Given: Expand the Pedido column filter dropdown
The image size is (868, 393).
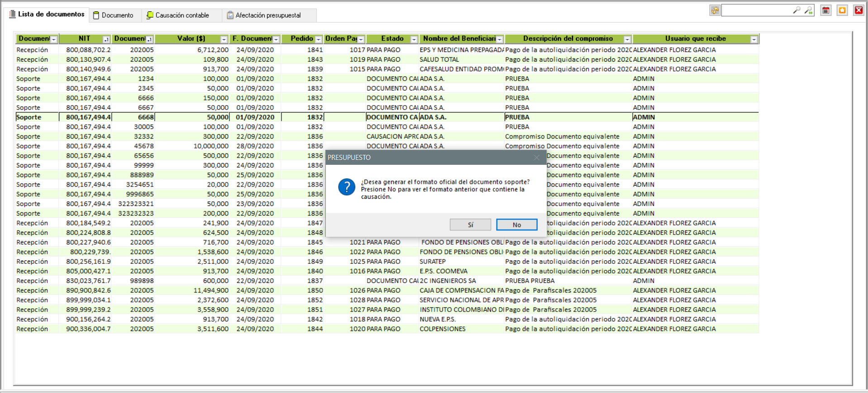Looking at the screenshot, I should (x=318, y=39).
